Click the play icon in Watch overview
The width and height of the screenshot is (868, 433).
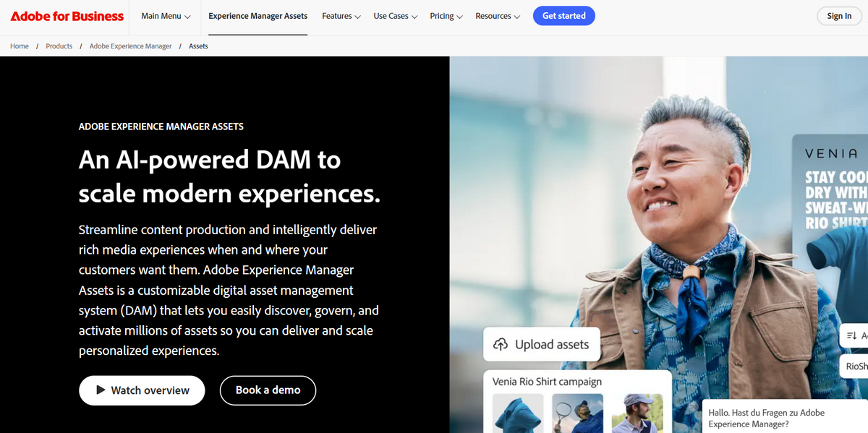101,390
